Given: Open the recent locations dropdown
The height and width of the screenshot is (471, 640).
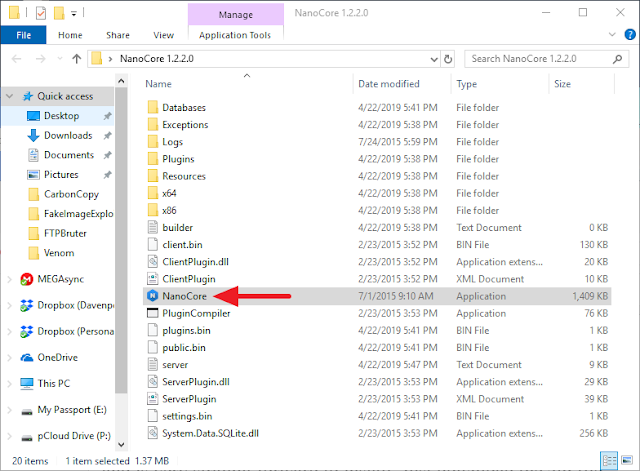Looking at the screenshot, I should (60, 59).
